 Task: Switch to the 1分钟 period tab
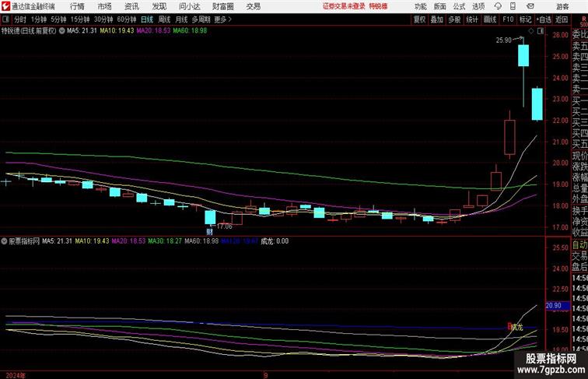(38, 19)
